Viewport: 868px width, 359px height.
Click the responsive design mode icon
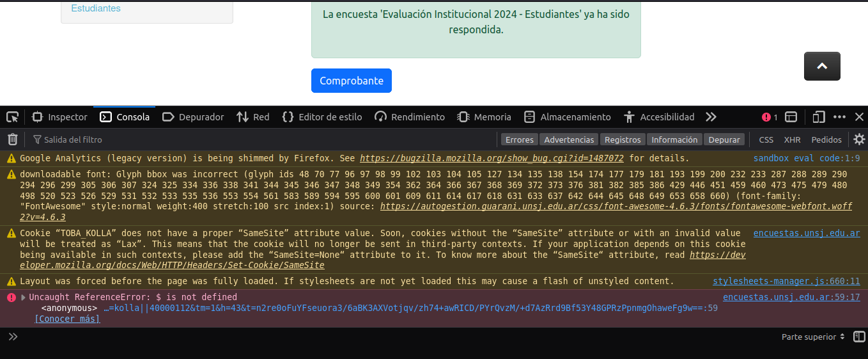[x=819, y=117]
